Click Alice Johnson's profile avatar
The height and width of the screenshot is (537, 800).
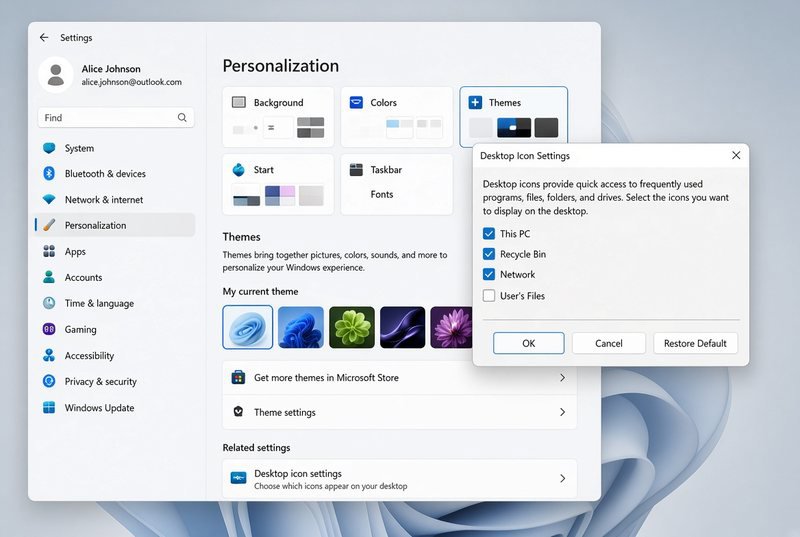[56, 75]
